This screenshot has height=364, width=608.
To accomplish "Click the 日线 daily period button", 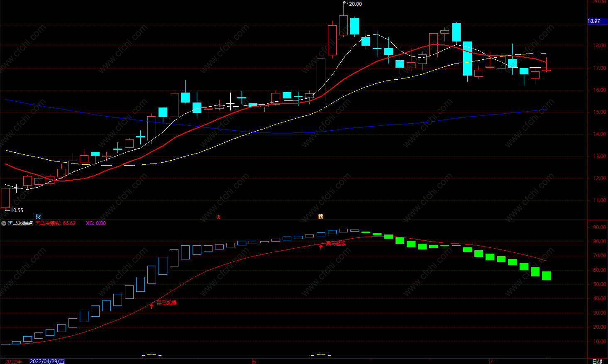I will [597, 362].
